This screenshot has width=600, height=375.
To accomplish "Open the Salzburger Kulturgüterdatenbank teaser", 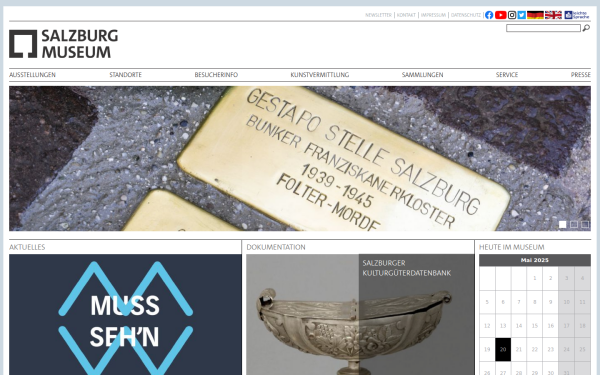I will 360,315.
